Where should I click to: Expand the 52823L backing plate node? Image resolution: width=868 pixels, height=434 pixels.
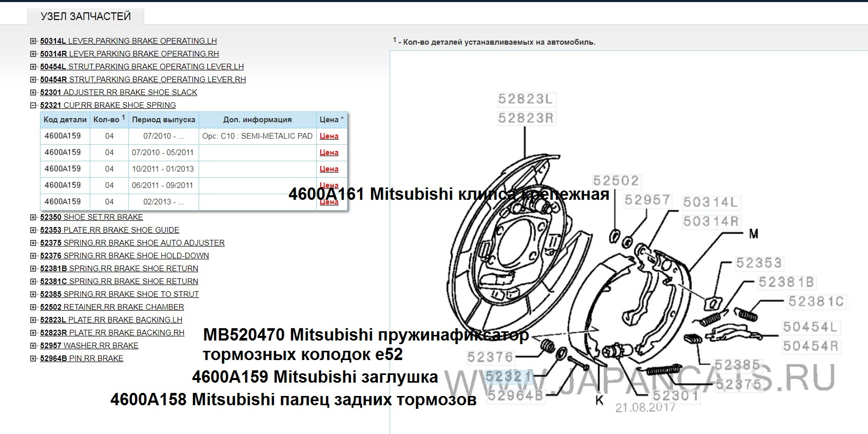pyautogui.click(x=33, y=320)
